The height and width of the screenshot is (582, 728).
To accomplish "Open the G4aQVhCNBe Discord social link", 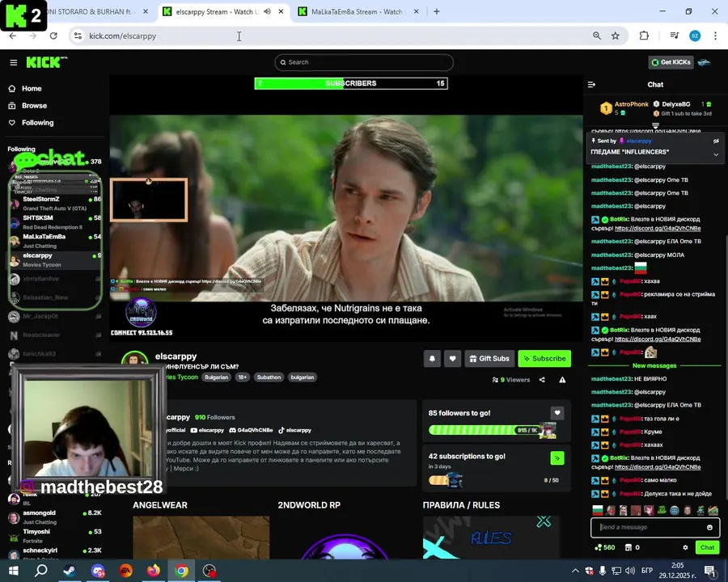I will (x=252, y=430).
